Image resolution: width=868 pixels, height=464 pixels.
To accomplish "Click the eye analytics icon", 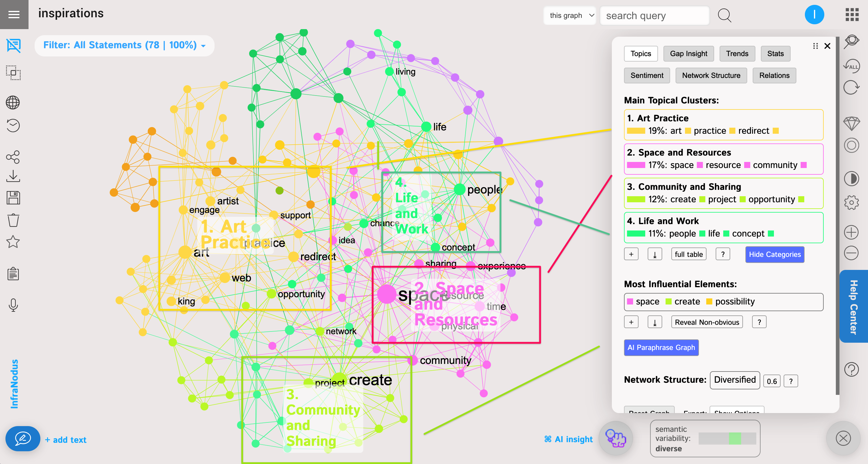I will tap(852, 42).
